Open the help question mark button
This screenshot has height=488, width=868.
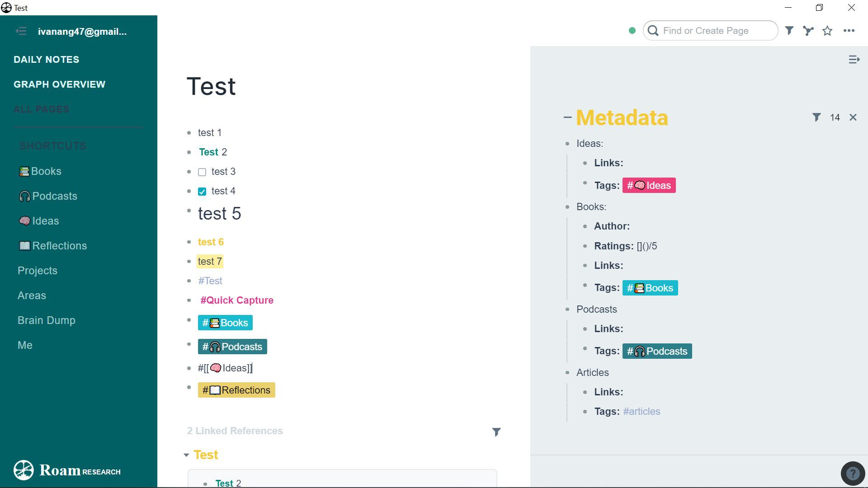[852, 473]
